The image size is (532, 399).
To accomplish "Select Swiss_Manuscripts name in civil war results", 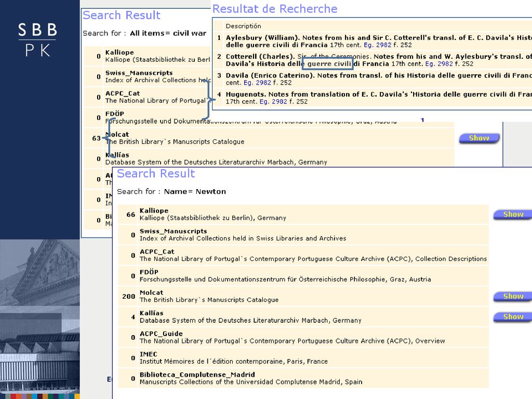I will pyautogui.click(x=139, y=73).
